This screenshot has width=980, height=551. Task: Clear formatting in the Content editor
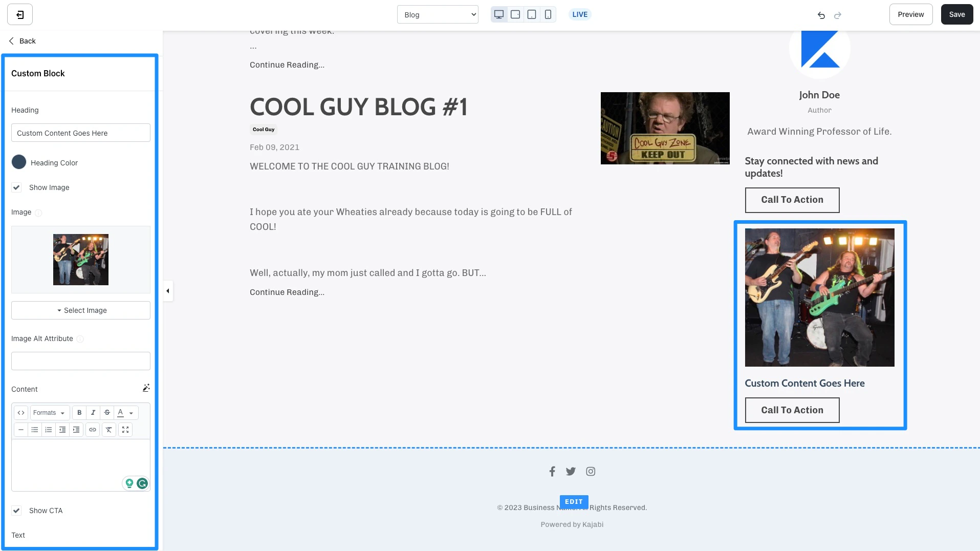point(108,430)
